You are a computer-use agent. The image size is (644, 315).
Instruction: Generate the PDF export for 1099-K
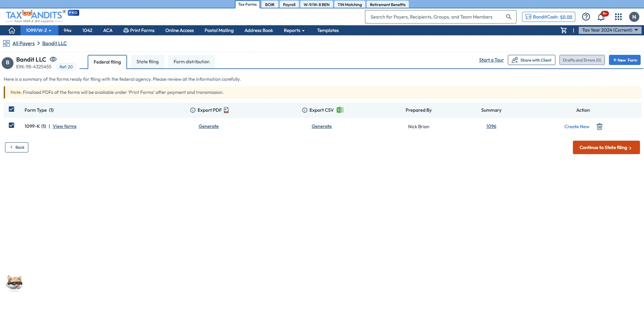(209, 126)
